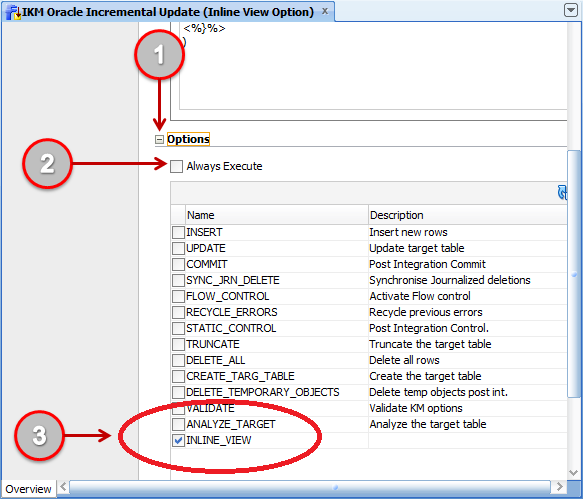Check the CREATE_TARG_TABLE option box

pos(178,376)
